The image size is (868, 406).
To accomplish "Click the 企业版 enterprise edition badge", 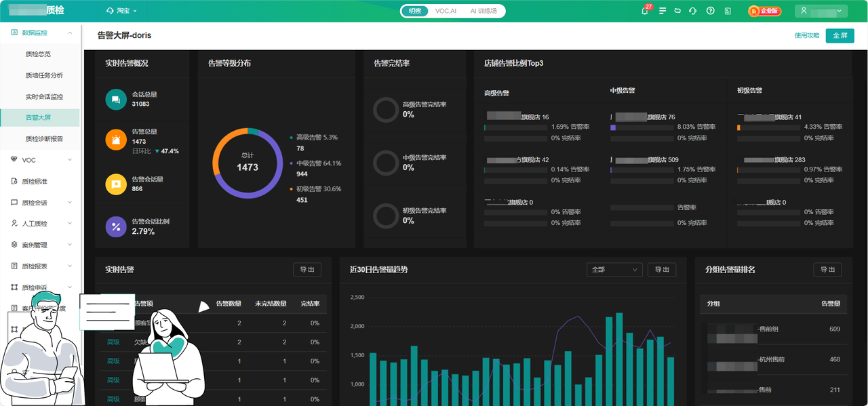I will pyautogui.click(x=765, y=11).
